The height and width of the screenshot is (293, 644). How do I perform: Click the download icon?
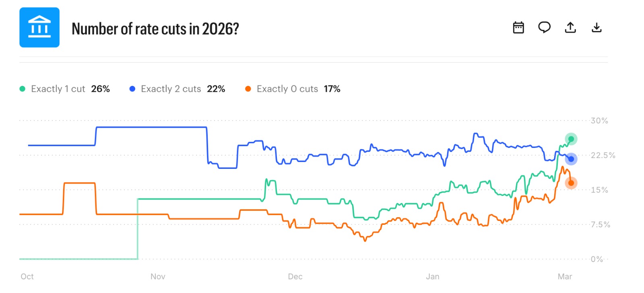pos(597,27)
